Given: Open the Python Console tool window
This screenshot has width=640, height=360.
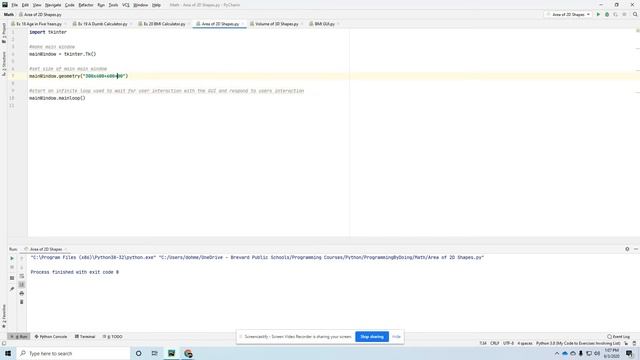Looking at the screenshot, I should [51, 337].
